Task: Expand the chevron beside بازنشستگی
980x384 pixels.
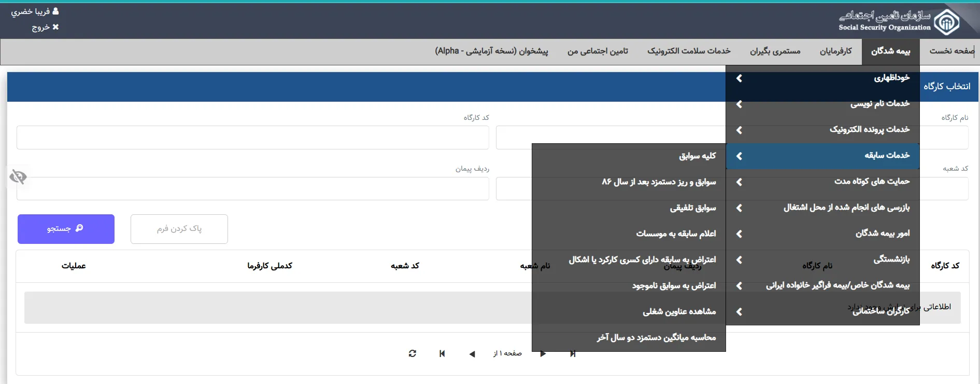Action: pos(740,260)
